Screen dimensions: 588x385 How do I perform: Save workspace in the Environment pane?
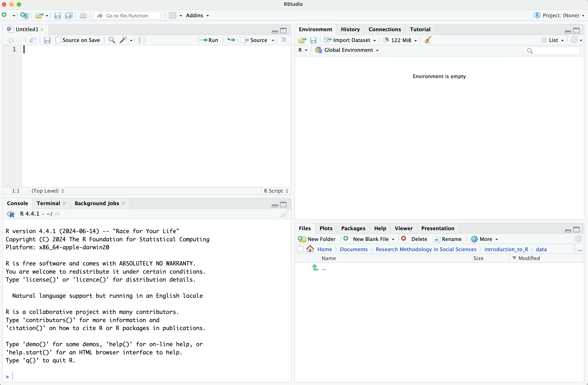313,40
